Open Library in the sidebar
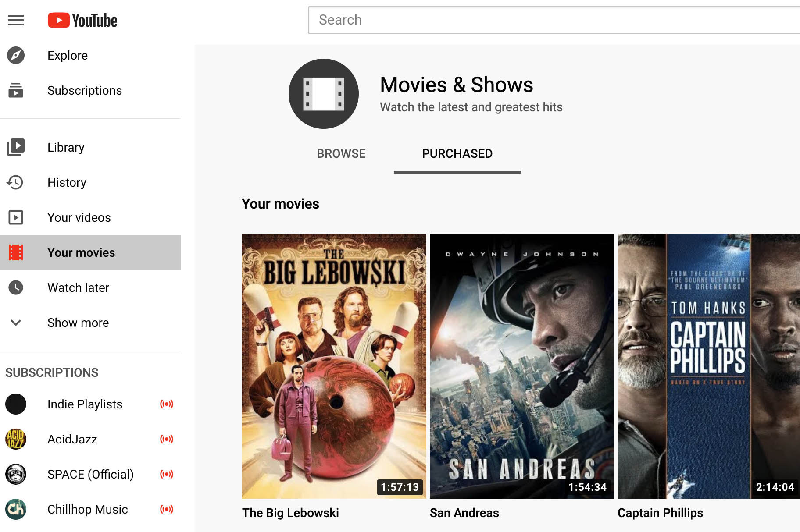This screenshot has width=800, height=532. pos(90,147)
